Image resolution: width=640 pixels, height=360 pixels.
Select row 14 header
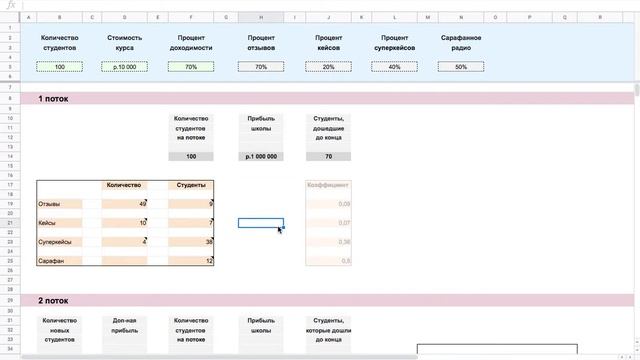pyautogui.click(x=10, y=156)
